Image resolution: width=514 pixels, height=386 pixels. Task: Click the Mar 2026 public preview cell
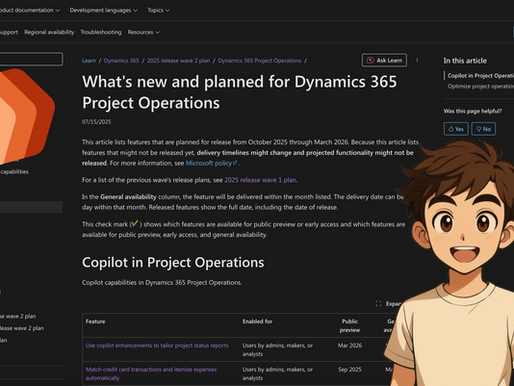[350, 346]
